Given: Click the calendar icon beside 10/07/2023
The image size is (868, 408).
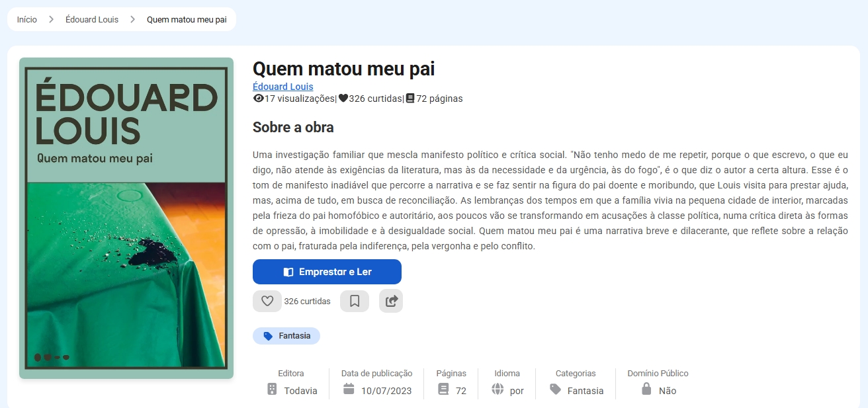Looking at the screenshot, I should (x=349, y=389).
